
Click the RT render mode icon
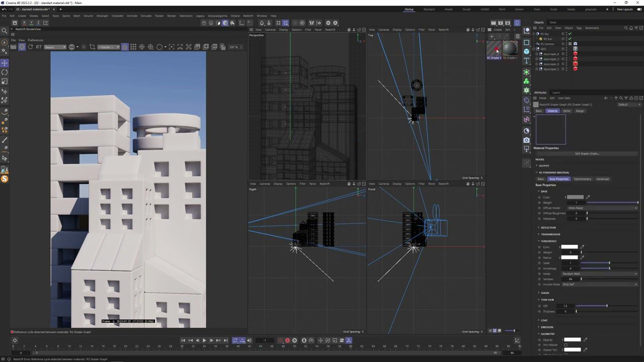coord(39,47)
